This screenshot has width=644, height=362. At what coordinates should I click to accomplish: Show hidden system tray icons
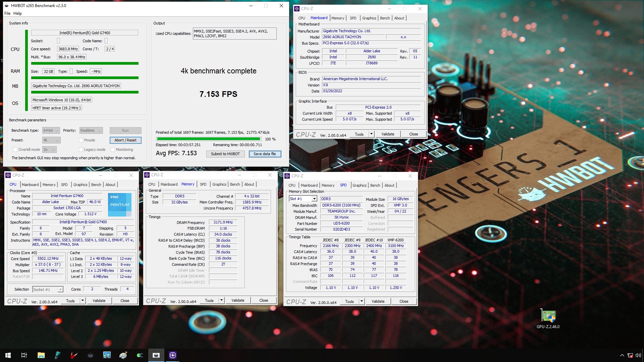[x=622, y=355]
